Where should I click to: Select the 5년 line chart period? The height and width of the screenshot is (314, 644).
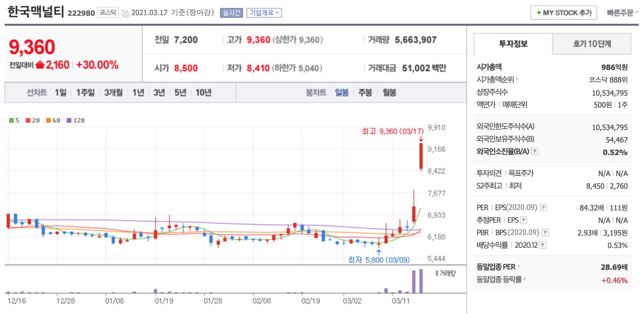[x=180, y=93]
